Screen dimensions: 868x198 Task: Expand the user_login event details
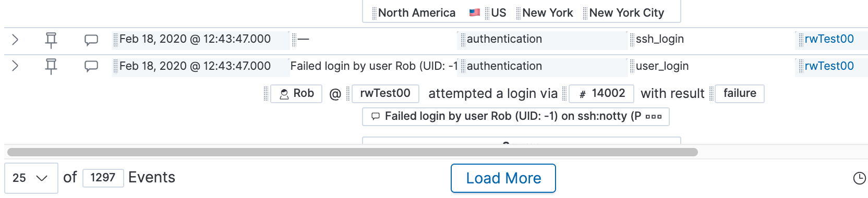click(x=15, y=66)
